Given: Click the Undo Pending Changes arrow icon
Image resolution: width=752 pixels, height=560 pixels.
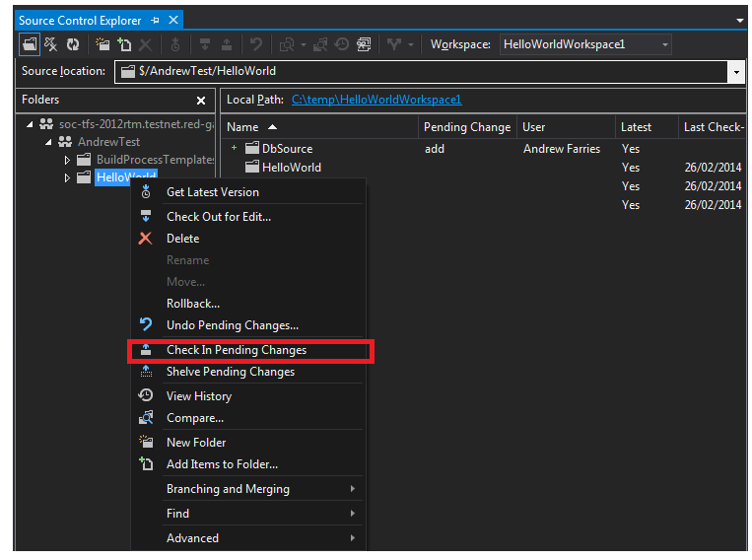Looking at the screenshot, I should click(146, 324).
